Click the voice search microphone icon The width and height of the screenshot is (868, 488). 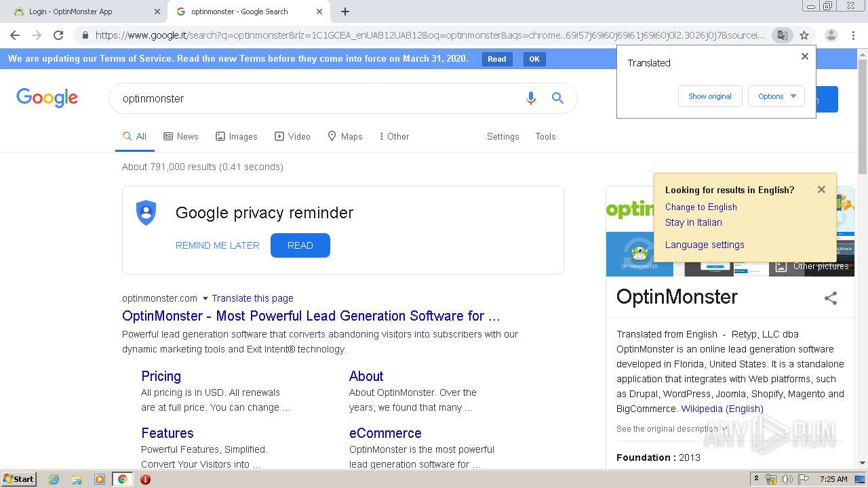pos(531,98)
